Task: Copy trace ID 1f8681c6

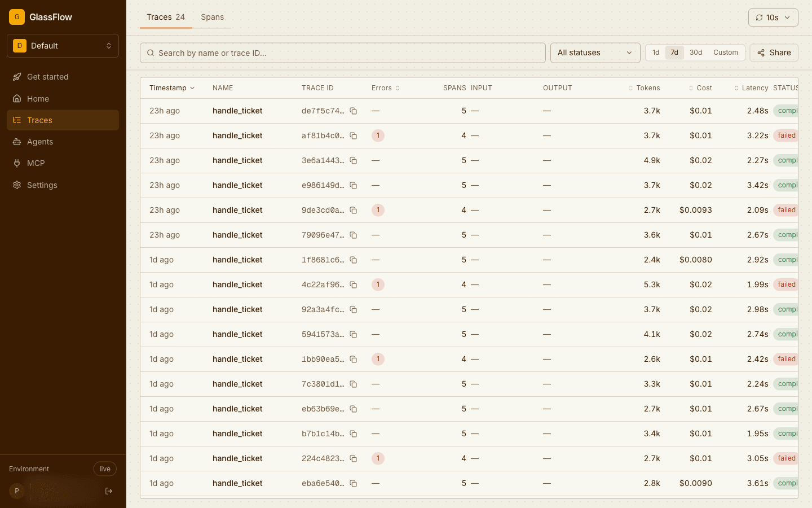Action: point(354,260)
